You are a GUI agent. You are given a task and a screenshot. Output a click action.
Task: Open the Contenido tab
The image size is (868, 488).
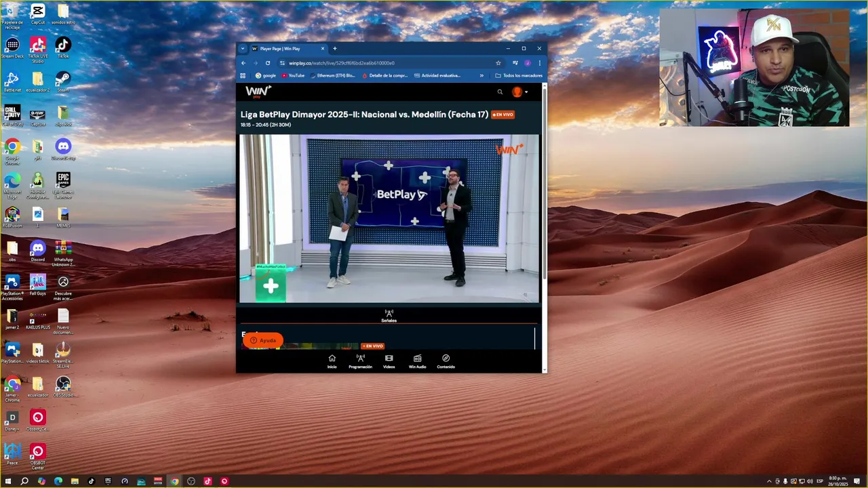coord(446,361)
